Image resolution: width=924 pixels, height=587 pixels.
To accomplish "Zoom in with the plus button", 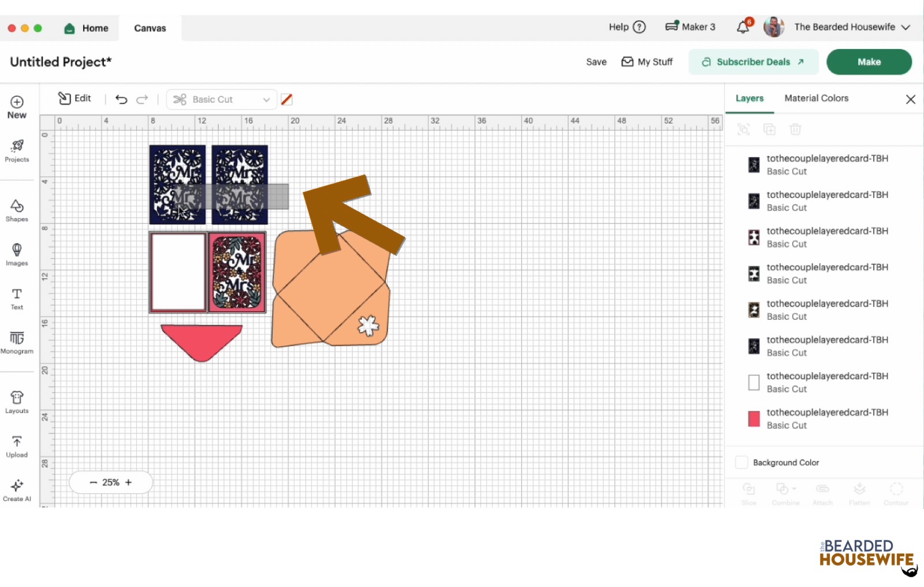I will [x=128, y=483].
